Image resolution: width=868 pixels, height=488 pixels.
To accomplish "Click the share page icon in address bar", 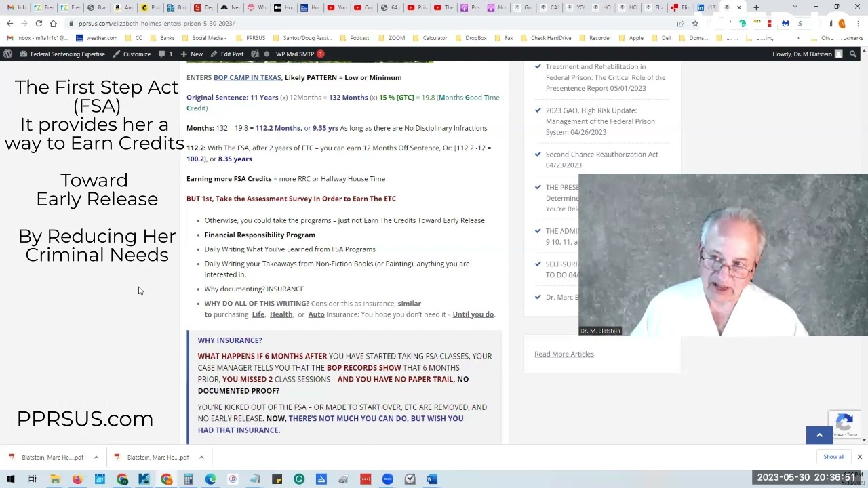I will click(680, 23).
